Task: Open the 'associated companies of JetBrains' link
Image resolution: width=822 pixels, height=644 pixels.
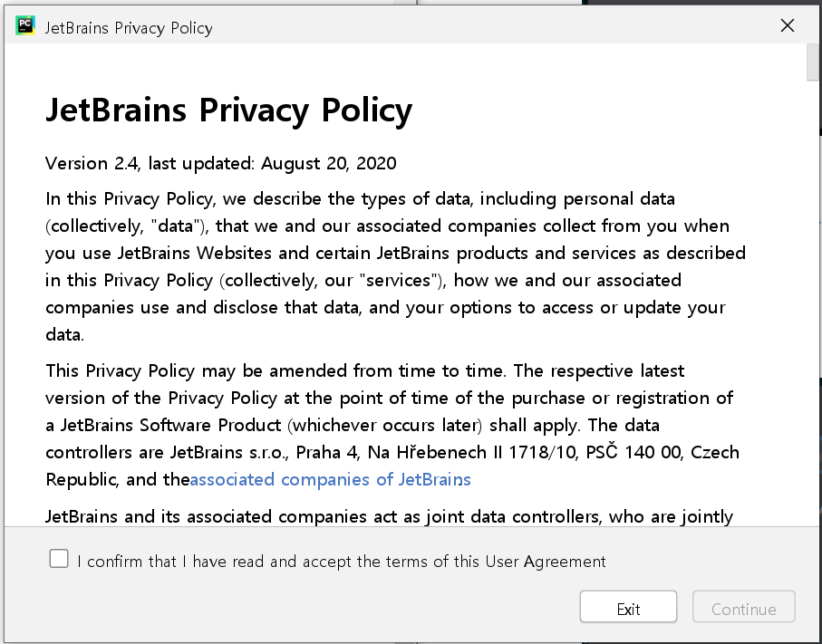Action: [x=331, y=479]
